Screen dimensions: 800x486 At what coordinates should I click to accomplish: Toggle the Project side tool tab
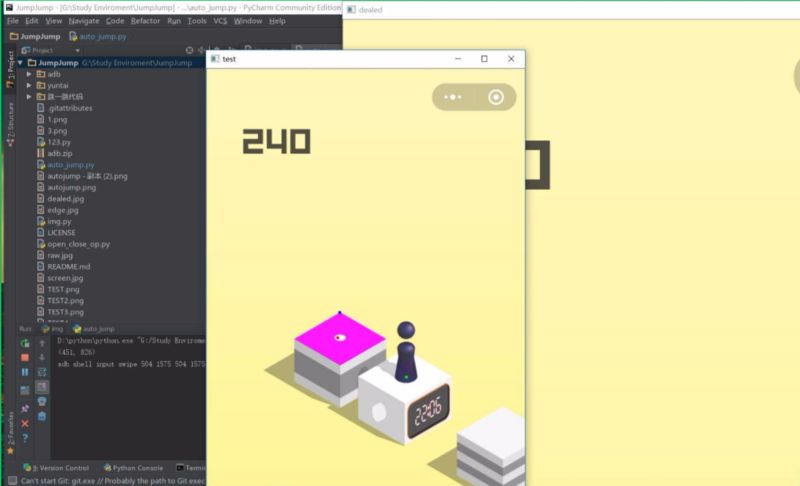[10, 69]
